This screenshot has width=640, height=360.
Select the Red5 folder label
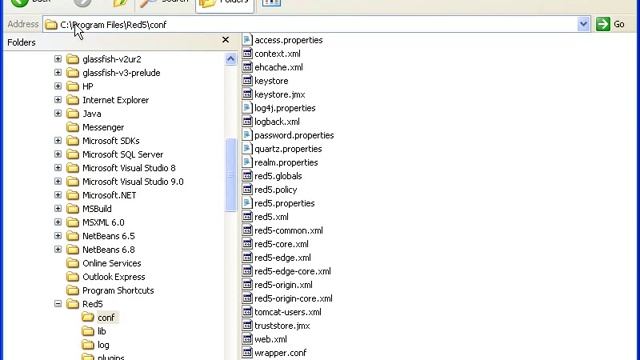(x=92, y=304)
